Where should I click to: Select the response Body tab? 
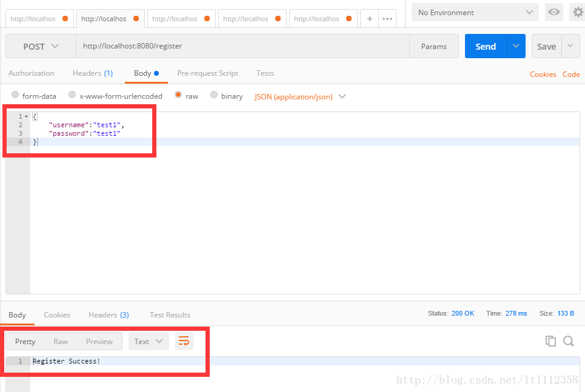coord(17,315)
